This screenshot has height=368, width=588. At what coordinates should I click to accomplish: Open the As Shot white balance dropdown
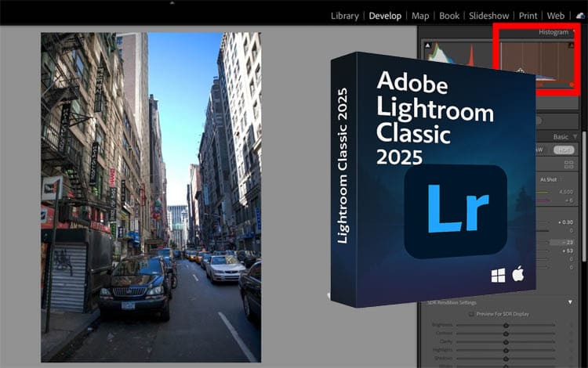click(x=550, y=180)
